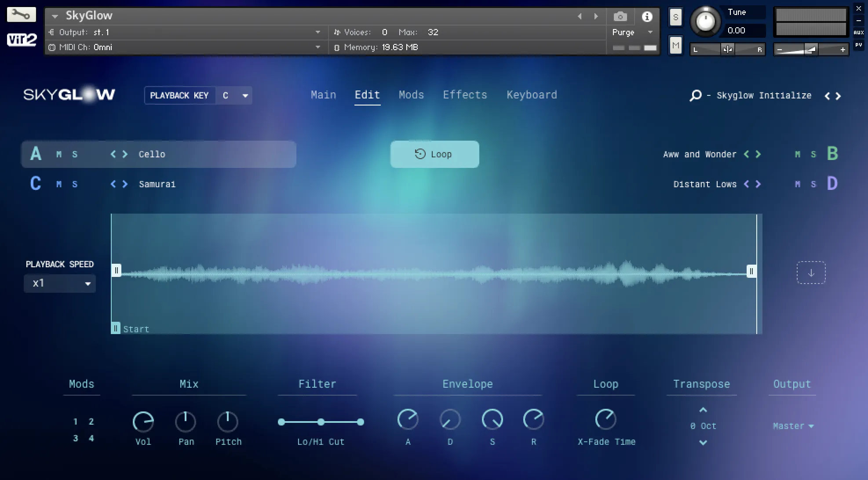Enable the Loop button
Image resolution: width=868 pixels, height=480 pixels.
(x=434, y=154)
